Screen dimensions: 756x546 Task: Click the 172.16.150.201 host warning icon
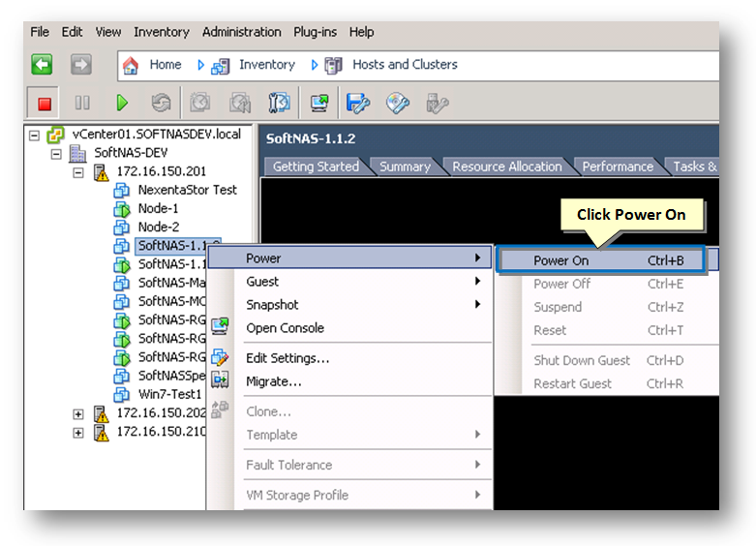tap(102, 172)
